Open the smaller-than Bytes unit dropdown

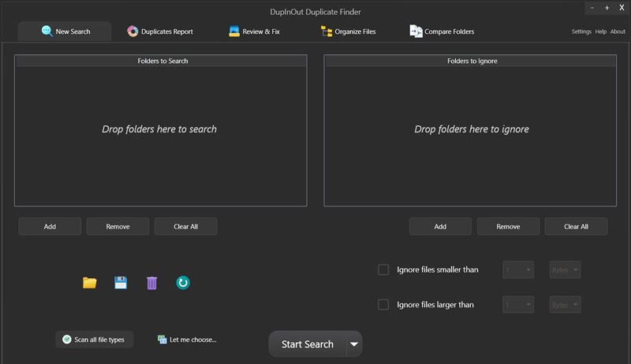(x=565, y=269)
